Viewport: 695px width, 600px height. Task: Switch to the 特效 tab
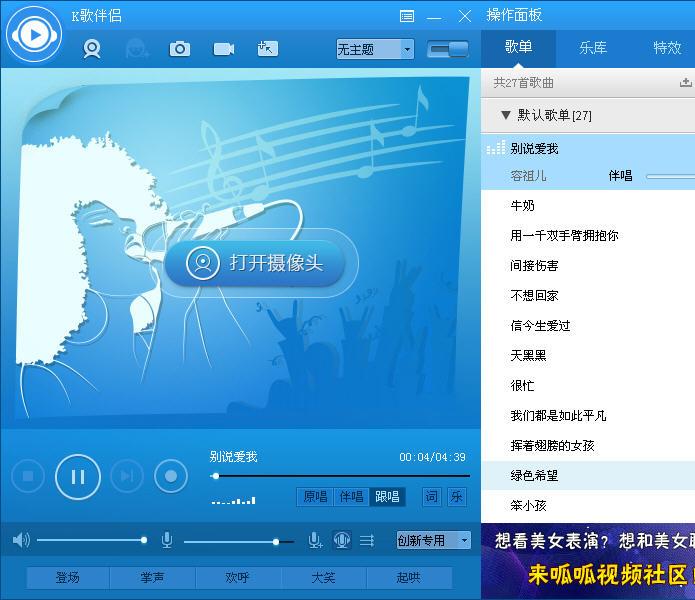pyautogui.click(x=667, y=47)
